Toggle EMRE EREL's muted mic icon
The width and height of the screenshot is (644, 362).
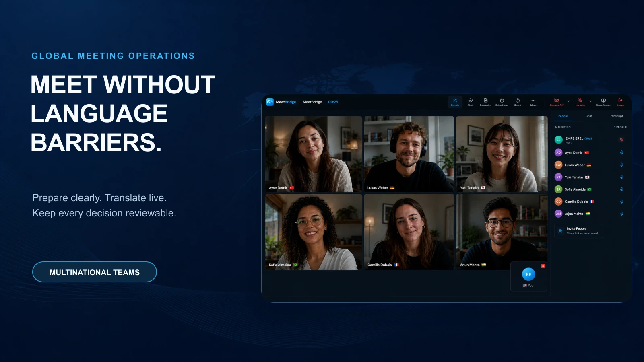tap(621, 140)
